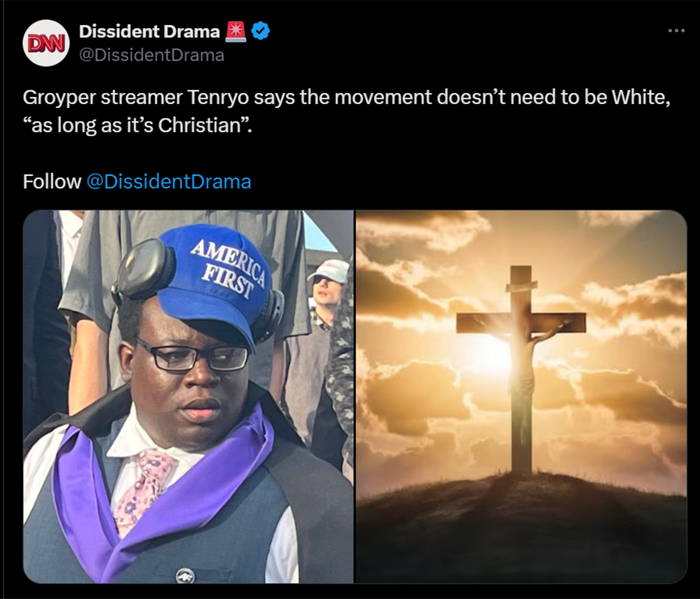Open the three-dot more options menu
Image resolution: width=700 pixels, height=599 pixels.
pos(676,31)
